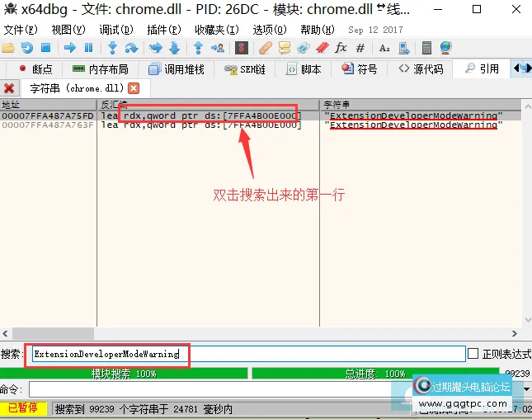Step into with the down arrow icon
This screenshot has height=419, width=532.
[112, 48]
